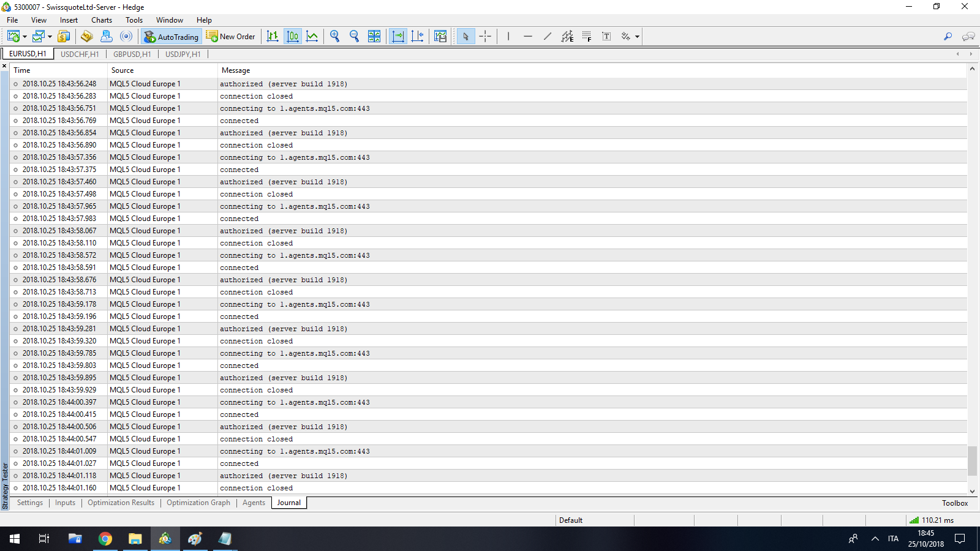980x551 pixels.
Task: Draw a trendline
Action: point(548,37)
